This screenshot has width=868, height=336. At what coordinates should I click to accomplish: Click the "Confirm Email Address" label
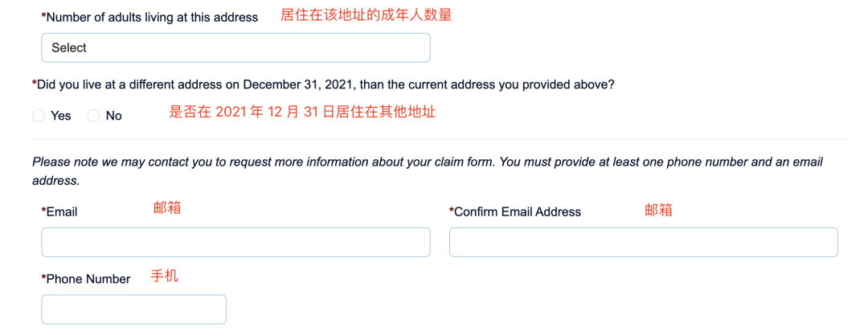[517, 212]
